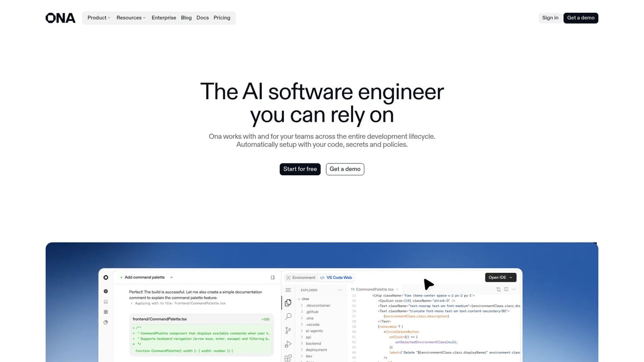Screen dimensions: 644x362
Task: Collapse the ONA root folder
Action: 304,299
